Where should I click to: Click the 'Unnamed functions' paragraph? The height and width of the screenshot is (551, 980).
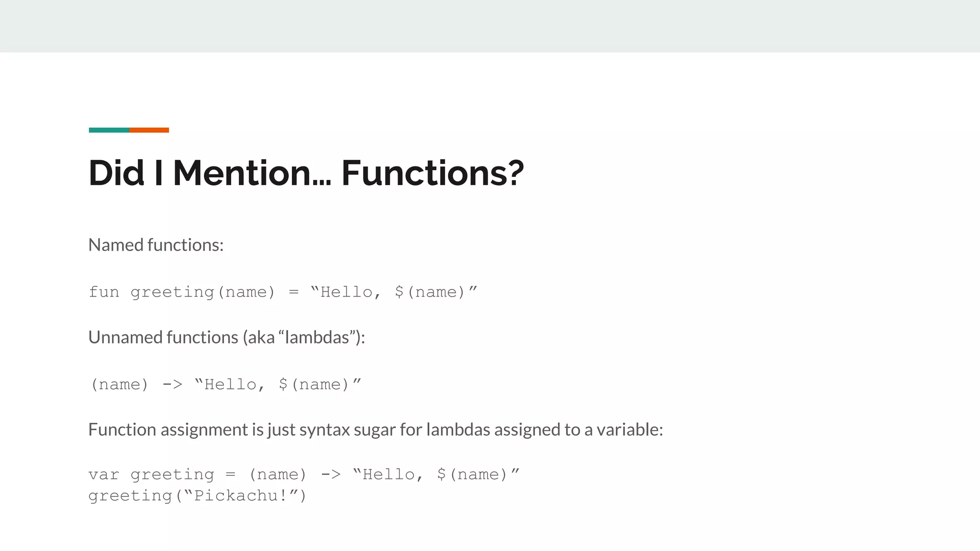(x=226, y=337)
